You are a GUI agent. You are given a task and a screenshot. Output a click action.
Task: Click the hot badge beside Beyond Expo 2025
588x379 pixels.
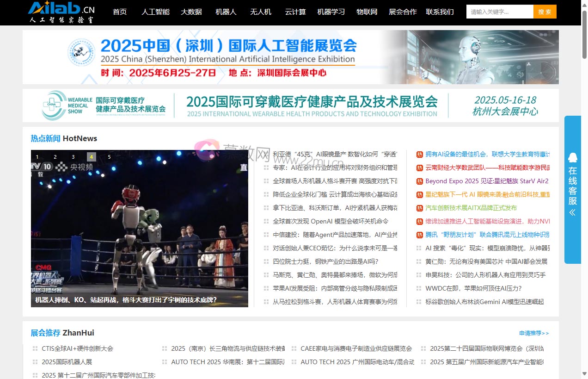pyautogui.click(x=419, y=181)
